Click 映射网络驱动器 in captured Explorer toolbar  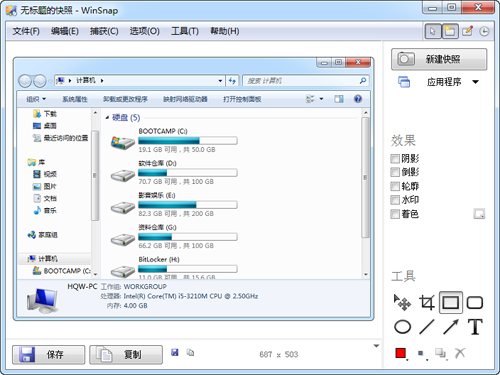pos(185,99)
